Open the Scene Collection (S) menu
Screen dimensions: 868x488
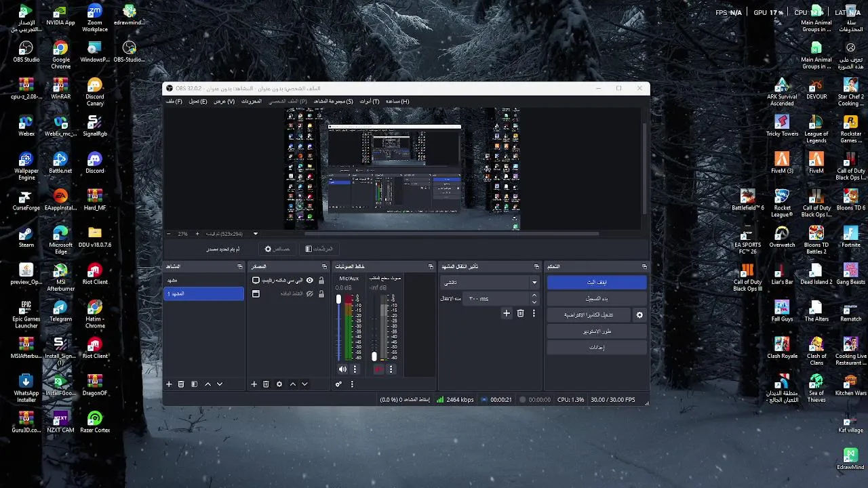334,101
